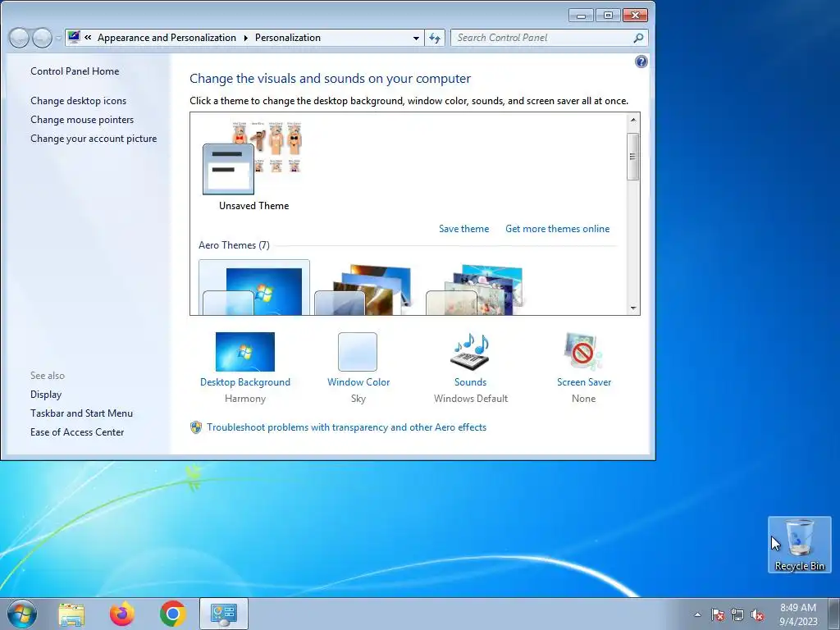Go to Control Panel Home

pos(75,71)
